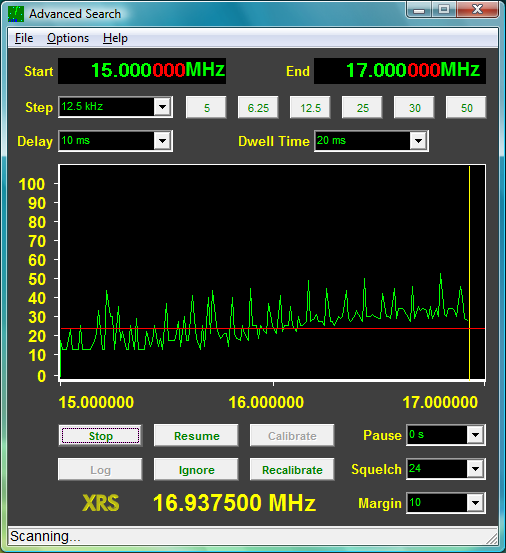Open the Help menu
The height and width of the screenshot is (553, 506).
(115, 38)
